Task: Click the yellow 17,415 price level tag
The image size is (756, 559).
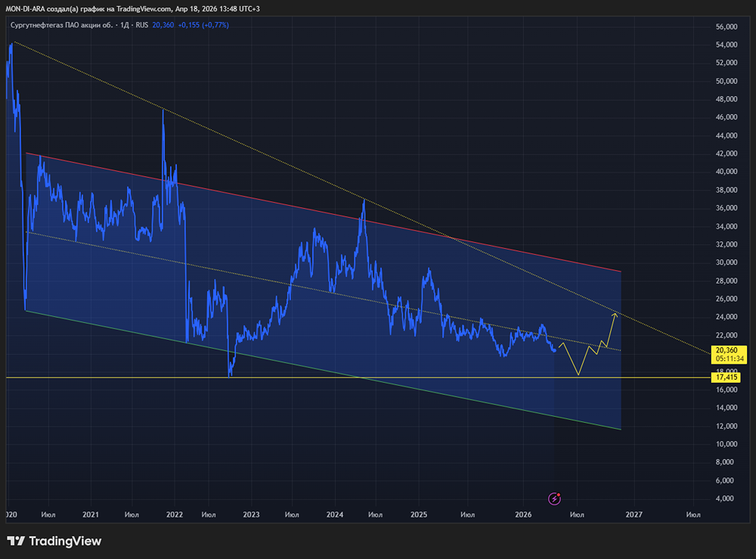Action: point(726,377)
